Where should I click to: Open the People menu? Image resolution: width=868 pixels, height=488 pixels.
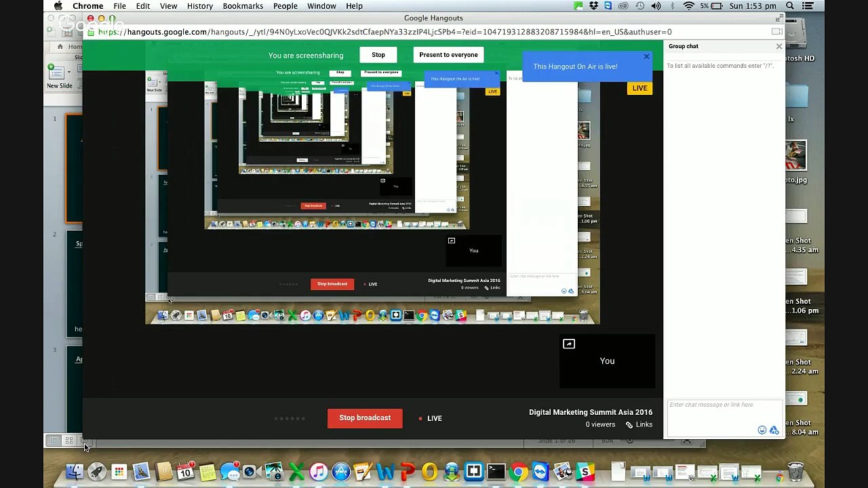[x=285, y=6]
